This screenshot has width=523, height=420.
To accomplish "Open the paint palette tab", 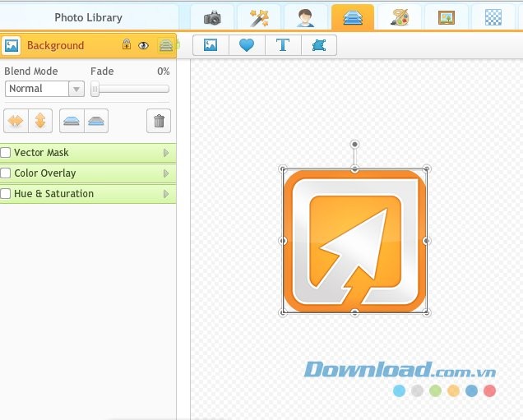I will pyautogui.click(x=400, y=17).
